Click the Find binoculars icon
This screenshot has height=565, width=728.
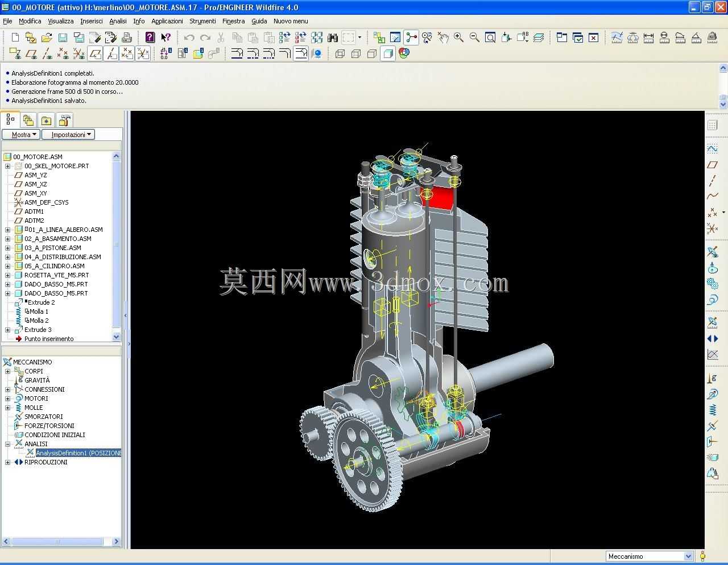333,38
